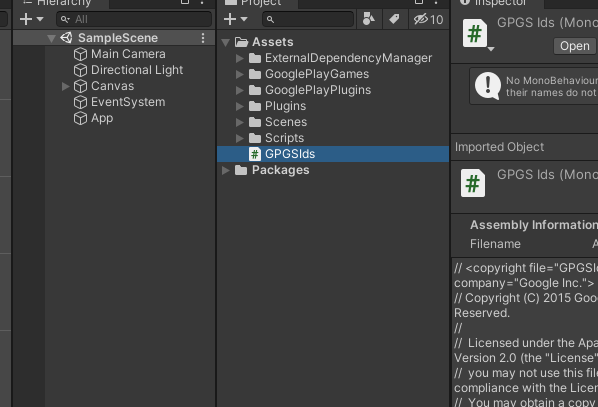The height and width of the screenshot is (407, 598).
Task: Focus the Hierarchy search field labeled All
Action: [x=134, y=19]
